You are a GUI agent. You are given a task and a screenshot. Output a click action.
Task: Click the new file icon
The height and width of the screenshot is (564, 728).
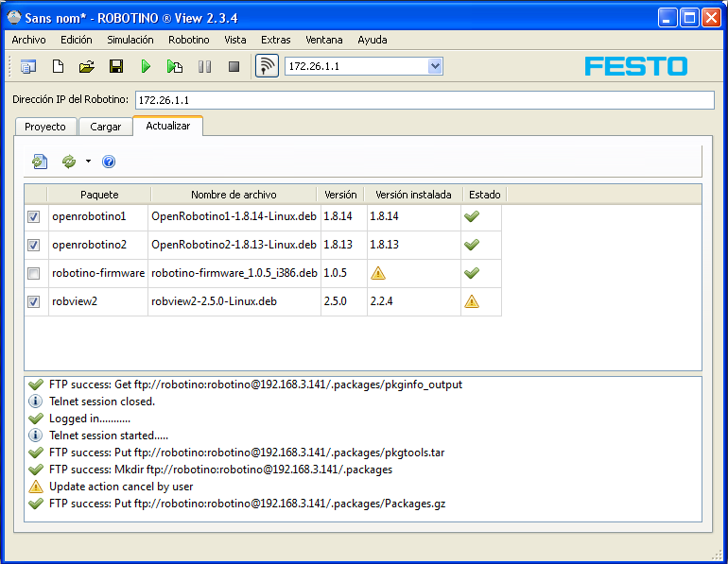(x=58, y=66)
